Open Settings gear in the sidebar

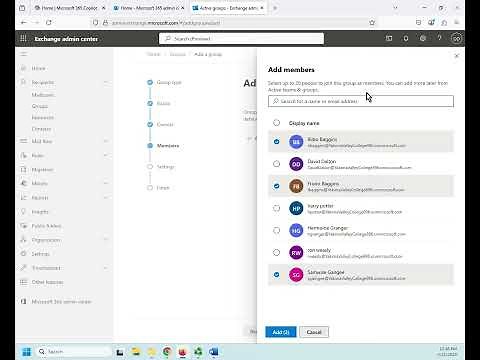click(x=40, y=254)
